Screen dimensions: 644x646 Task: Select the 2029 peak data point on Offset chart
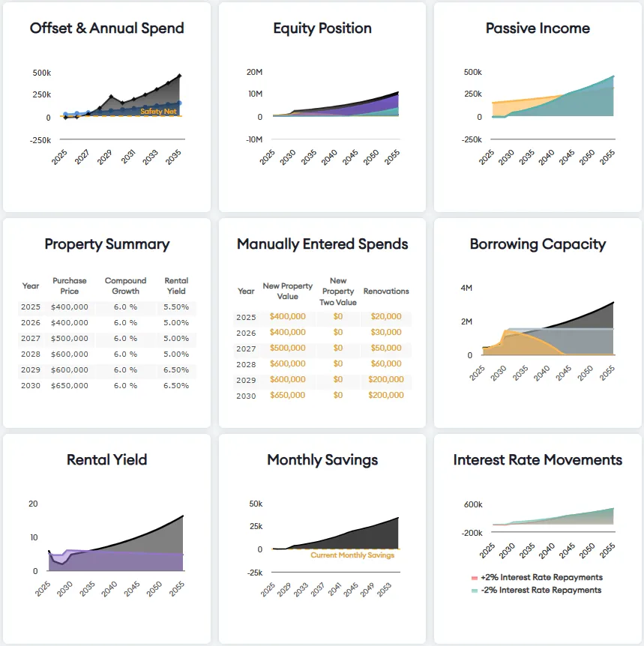(111, 97)
